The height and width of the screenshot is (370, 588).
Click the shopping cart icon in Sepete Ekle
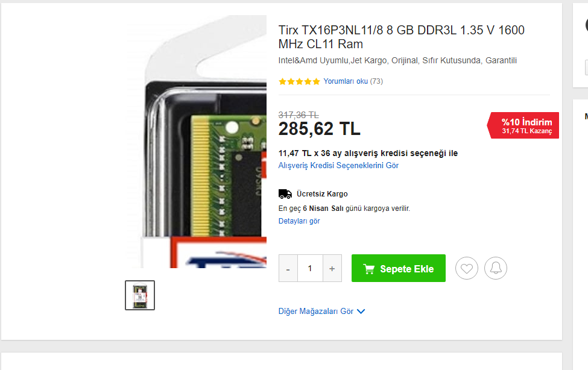pyautogui.click(x=369, y=269)
